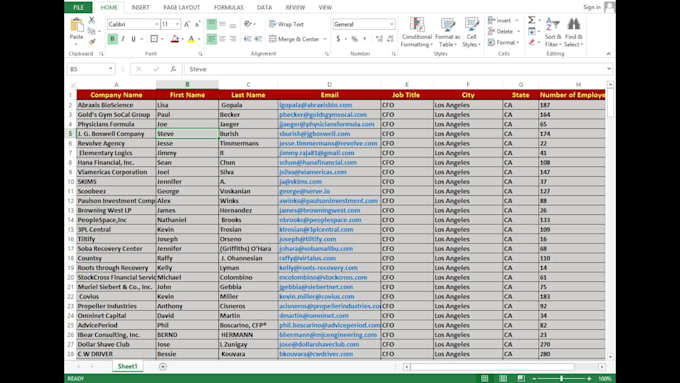
Task: Toggle Align Right alignment
Action: (233, 39)
